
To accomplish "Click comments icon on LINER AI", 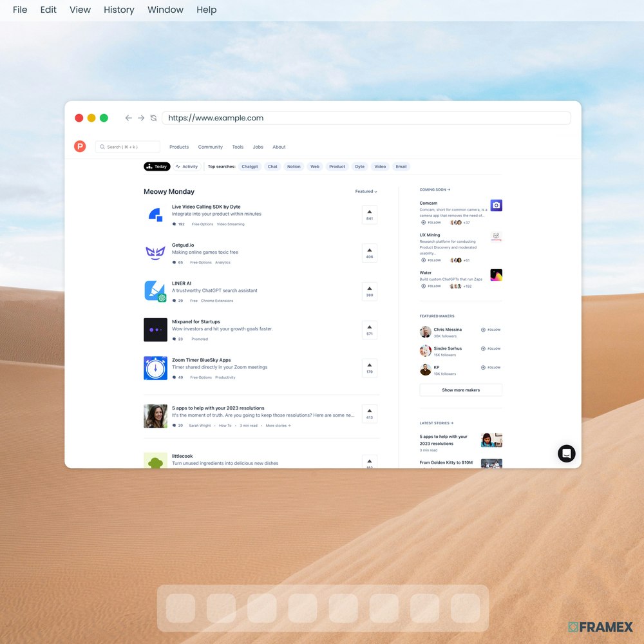I will 174,301.
